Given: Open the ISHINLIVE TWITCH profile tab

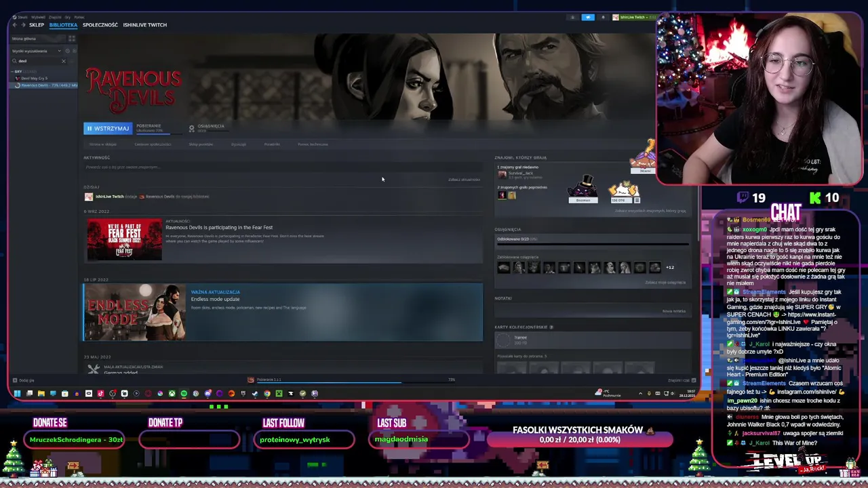Looking at the screenshot, I should point(145,25).
